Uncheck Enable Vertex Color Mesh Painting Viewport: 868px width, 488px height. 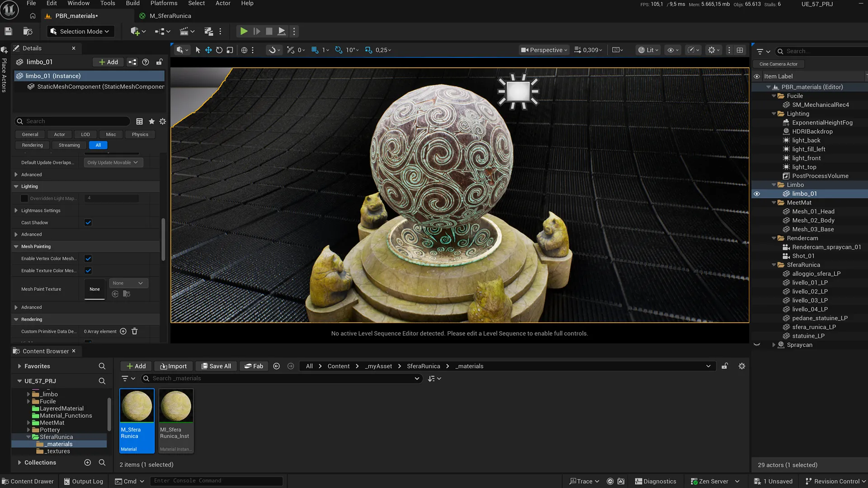click(88, 258)
